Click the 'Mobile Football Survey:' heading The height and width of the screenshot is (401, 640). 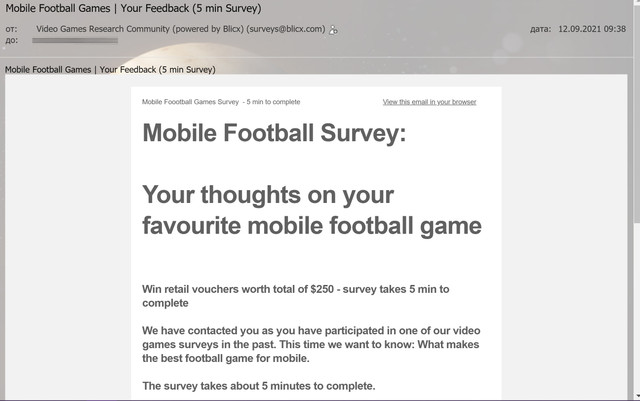tap(274, 133)
